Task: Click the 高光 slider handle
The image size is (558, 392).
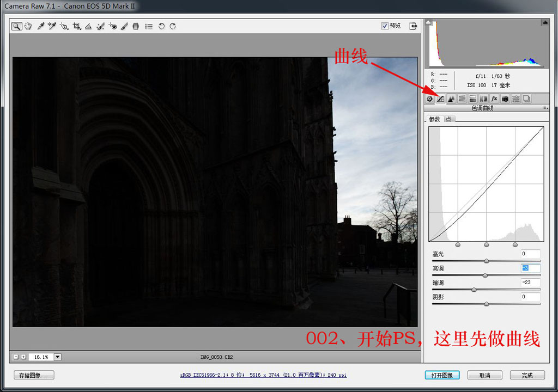Action: click(x=487, y=261)
